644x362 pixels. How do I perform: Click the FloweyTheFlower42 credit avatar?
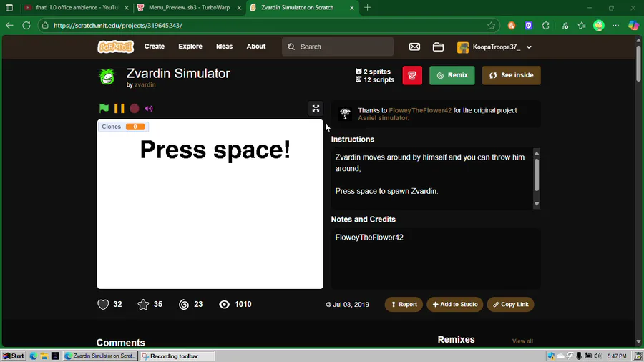click(x=345, y=114)
